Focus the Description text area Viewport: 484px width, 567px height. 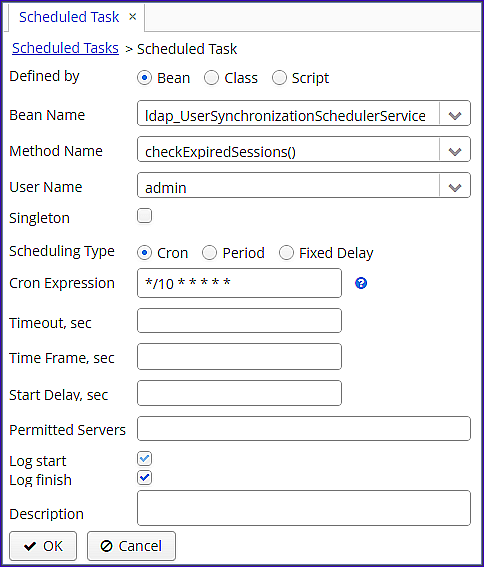tap(304, 508)
